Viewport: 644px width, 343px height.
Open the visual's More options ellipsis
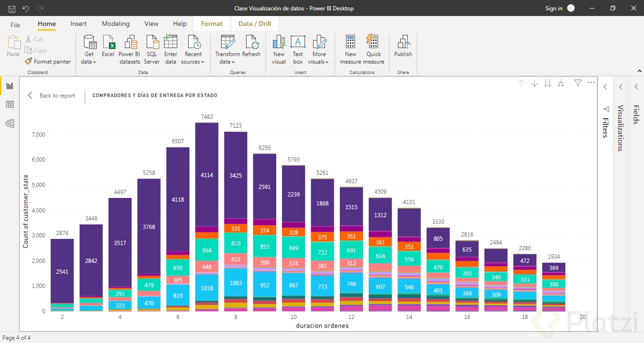click(x=591, y=83)
